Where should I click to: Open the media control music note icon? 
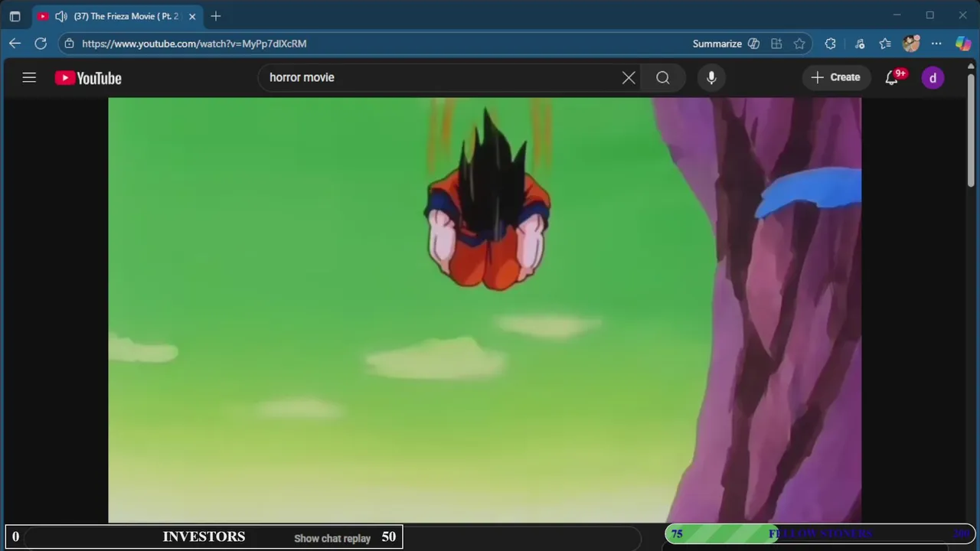[x=860, y=44]
